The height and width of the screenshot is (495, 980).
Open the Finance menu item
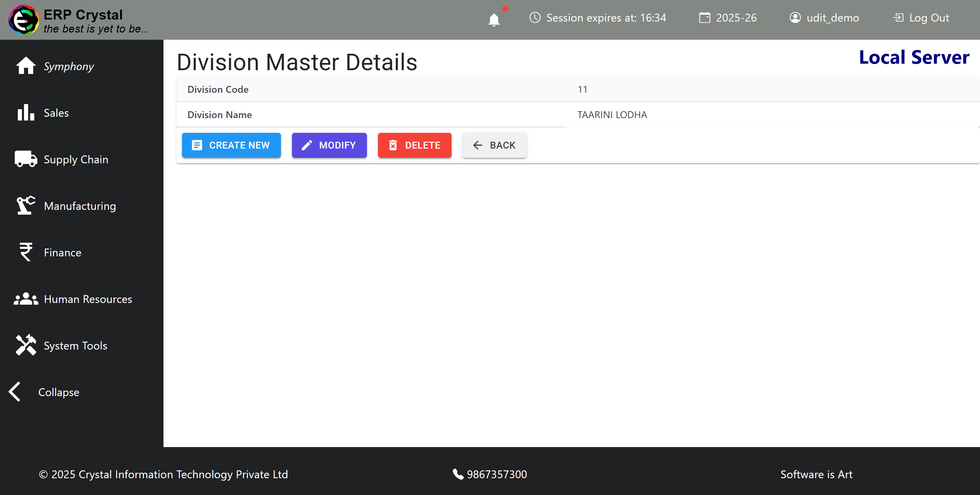[x=62, y=252]
